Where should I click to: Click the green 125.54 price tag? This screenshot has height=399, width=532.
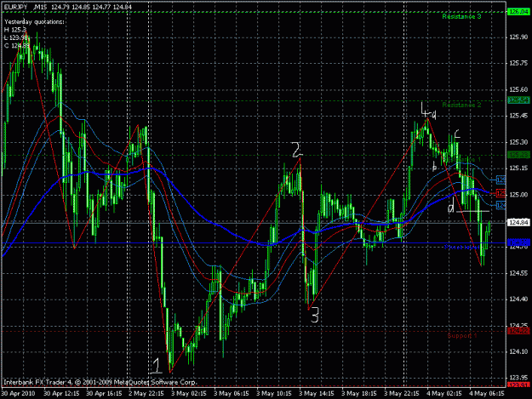pos(518,100)
